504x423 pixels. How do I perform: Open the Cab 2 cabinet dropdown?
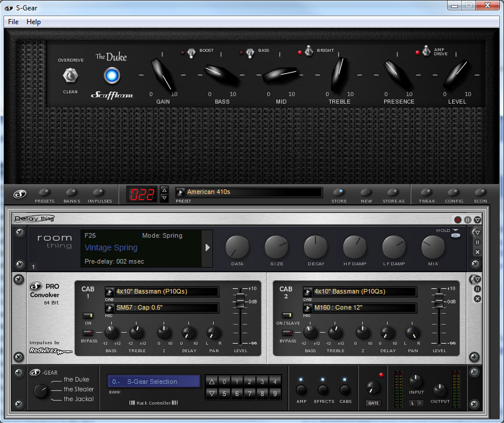[x=307, y=292]
